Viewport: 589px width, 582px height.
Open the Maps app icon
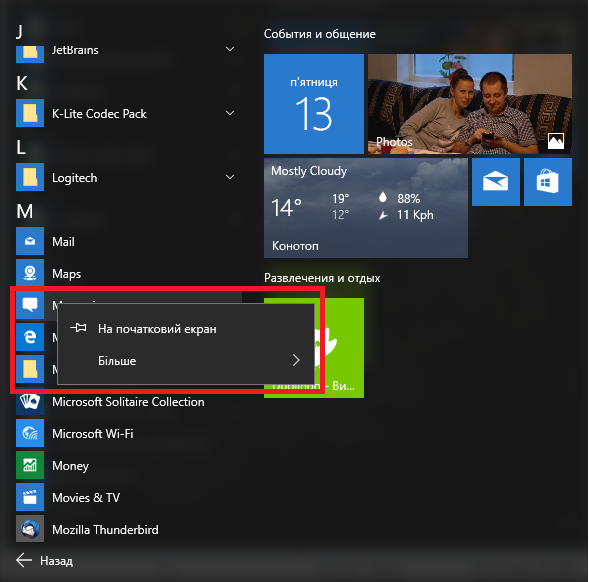30,273
